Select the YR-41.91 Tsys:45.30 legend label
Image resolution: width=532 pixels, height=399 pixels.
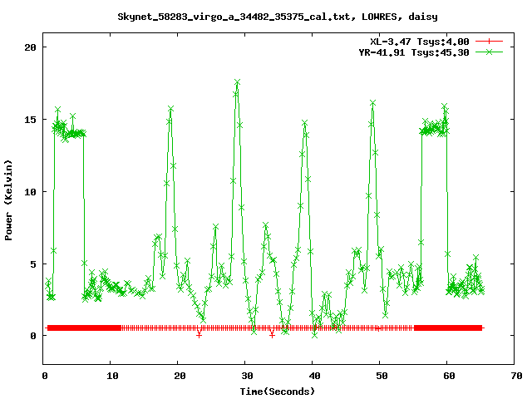(x=414, y=52)
